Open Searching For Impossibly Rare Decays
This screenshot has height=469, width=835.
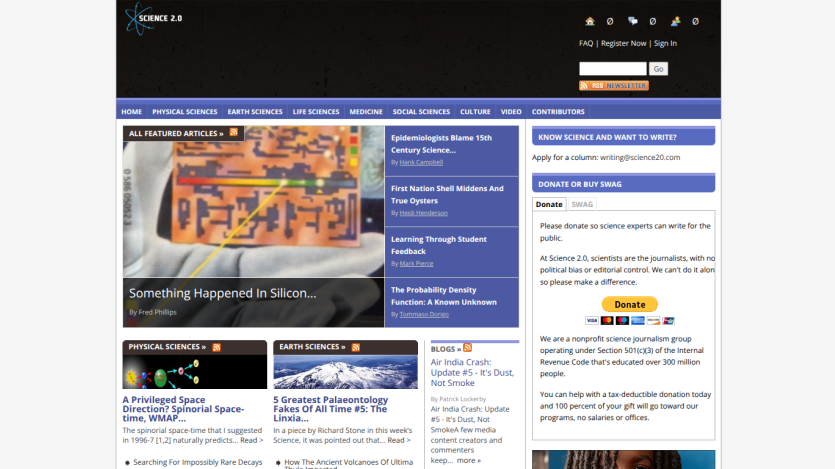198,462
